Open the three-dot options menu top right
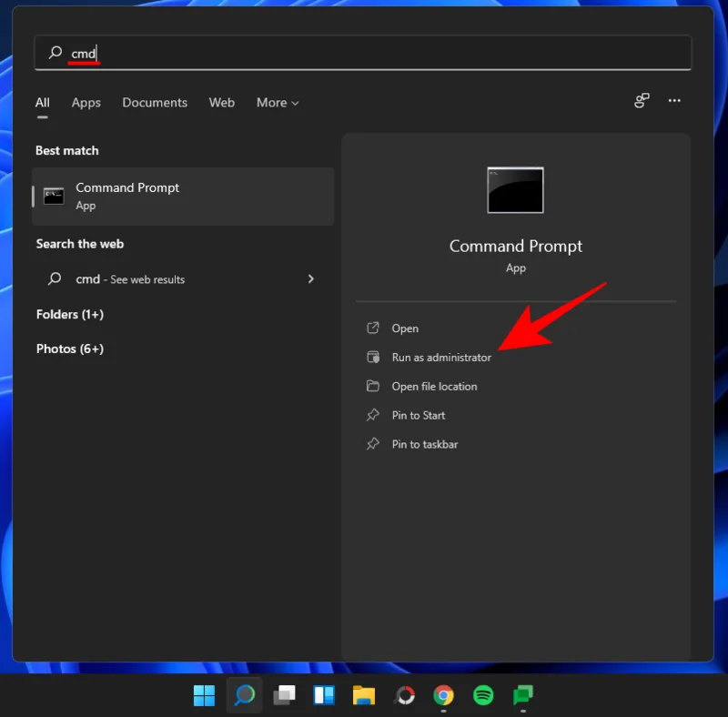728x717 pixels. [674, 102]
